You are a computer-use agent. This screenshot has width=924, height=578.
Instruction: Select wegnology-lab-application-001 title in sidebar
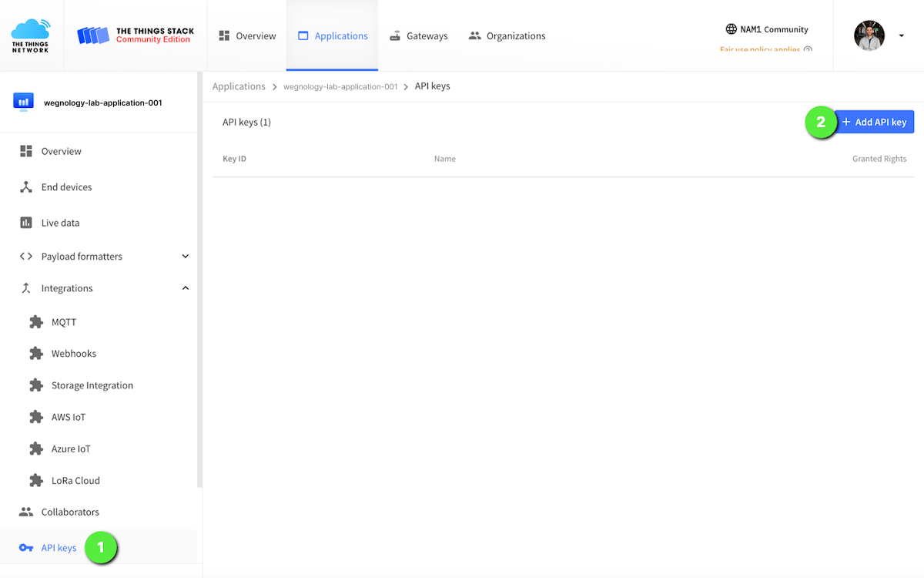(103, 102)
